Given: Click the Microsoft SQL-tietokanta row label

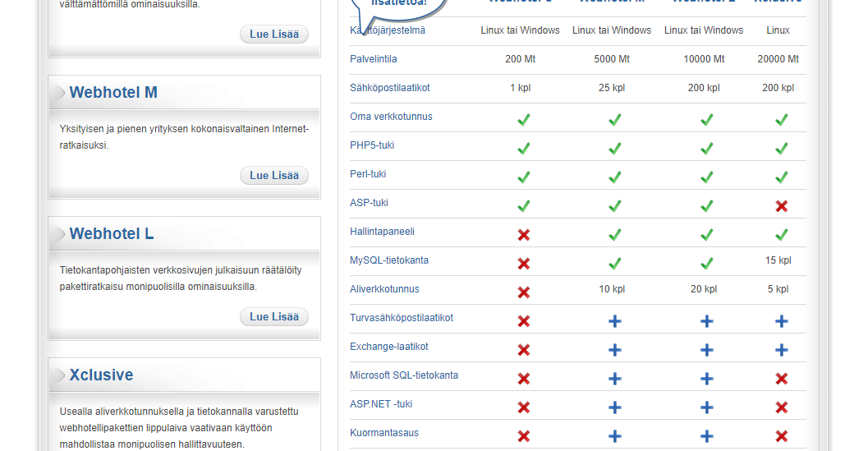Looking at the screenshot, I should 403,375.
